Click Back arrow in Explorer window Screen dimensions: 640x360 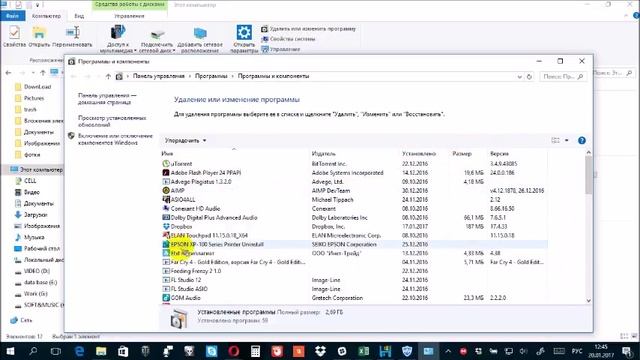coord(9,73)
